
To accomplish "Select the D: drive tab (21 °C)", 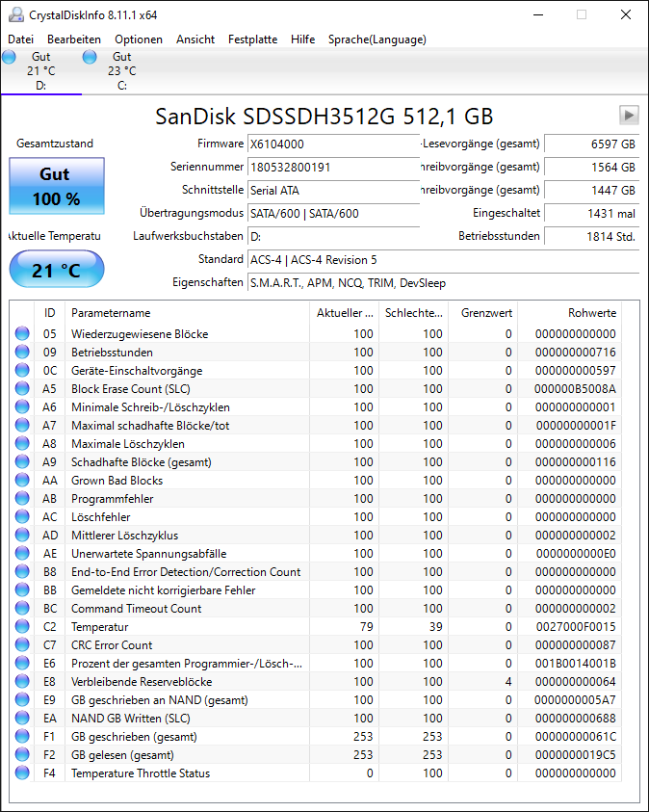I will (40, 71).
